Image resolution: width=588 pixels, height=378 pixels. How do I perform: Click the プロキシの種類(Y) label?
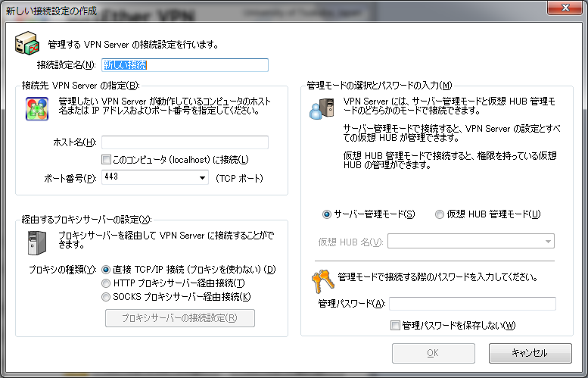[x=63, y=270]
